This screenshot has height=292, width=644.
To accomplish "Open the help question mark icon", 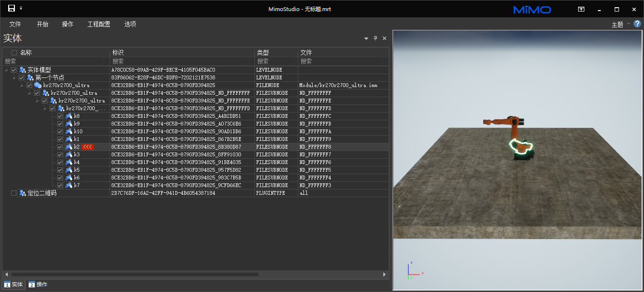I will [x=637, y=24].
